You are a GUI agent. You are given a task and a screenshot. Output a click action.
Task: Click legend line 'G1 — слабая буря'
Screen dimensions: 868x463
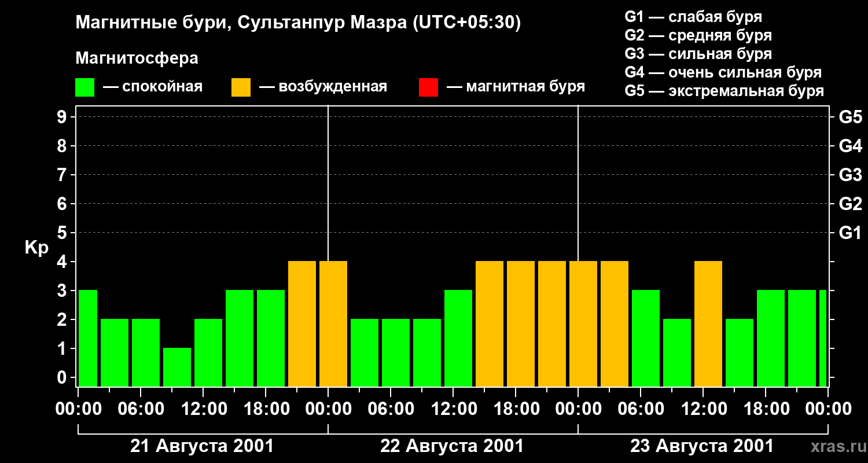coord(693,17)
